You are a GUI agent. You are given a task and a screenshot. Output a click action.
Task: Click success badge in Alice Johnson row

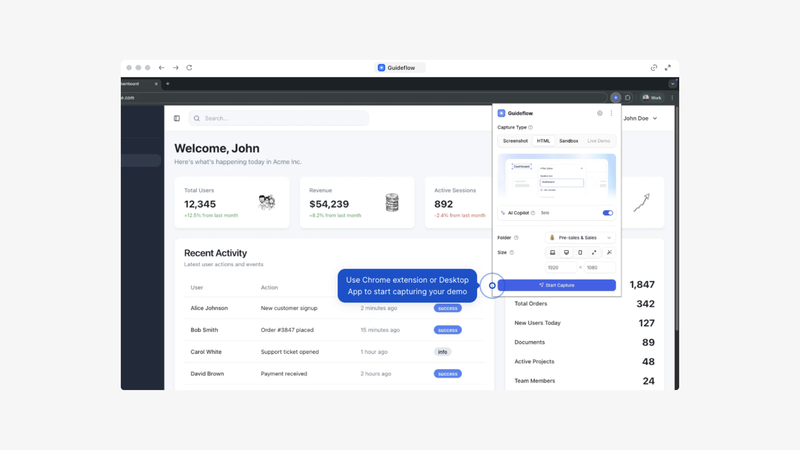447,308
